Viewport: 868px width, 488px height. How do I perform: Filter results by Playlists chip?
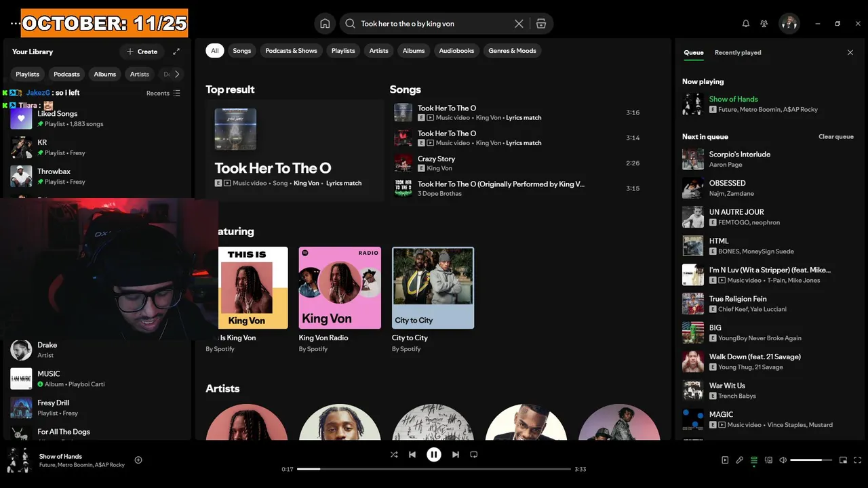(343, 51)
